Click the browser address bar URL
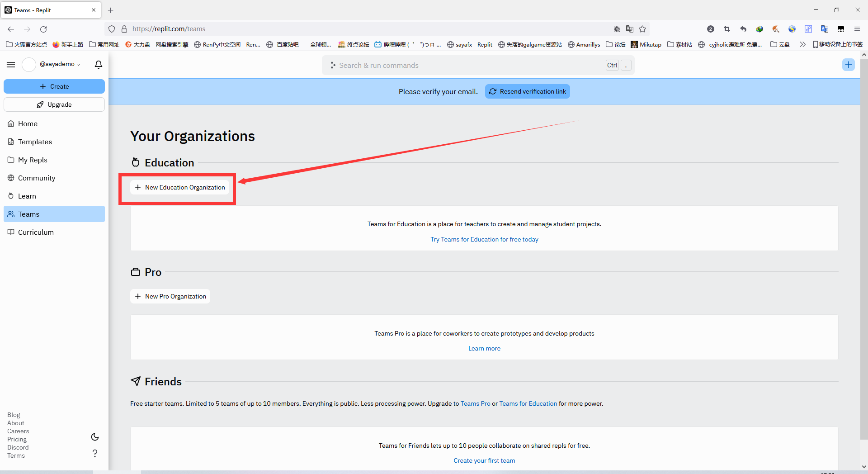Viewport: 868px width, 474px height. [x=169, y=29]
